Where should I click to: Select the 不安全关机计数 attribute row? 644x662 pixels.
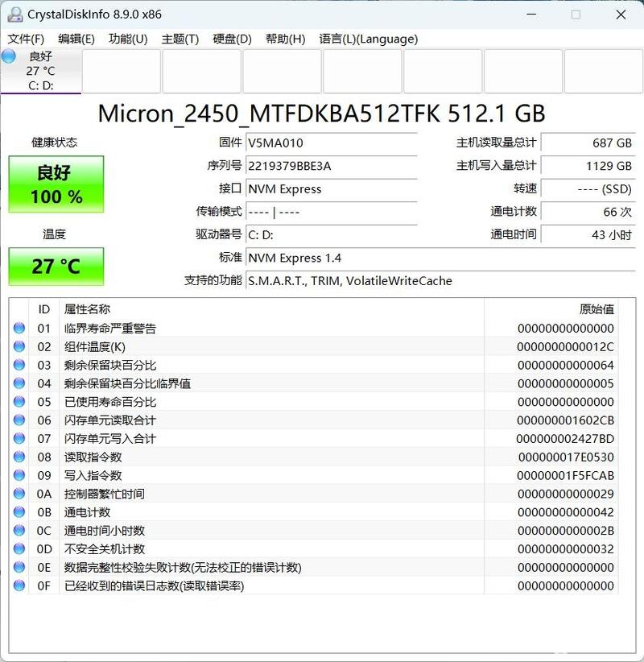(x=315, y=548)
